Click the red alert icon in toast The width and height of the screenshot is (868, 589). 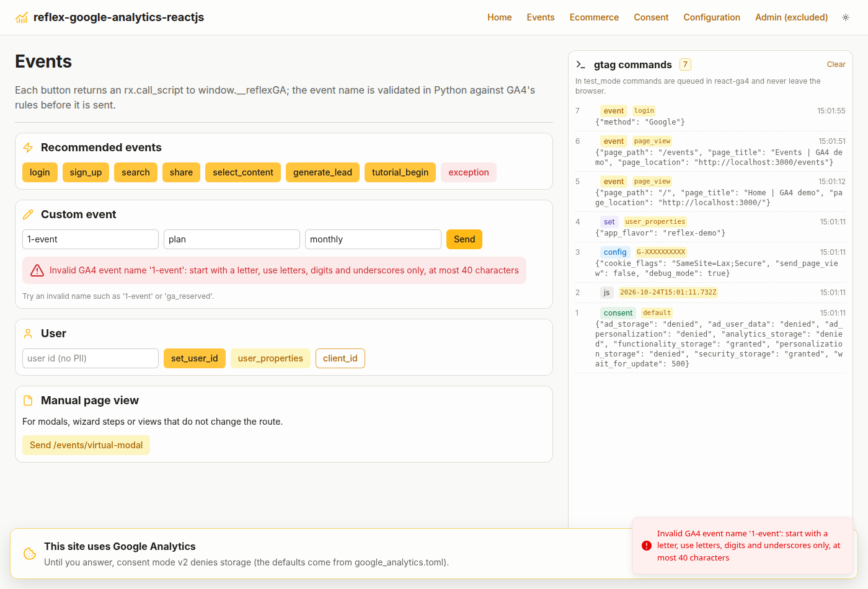pyautogui.click(x=647, y=546)
